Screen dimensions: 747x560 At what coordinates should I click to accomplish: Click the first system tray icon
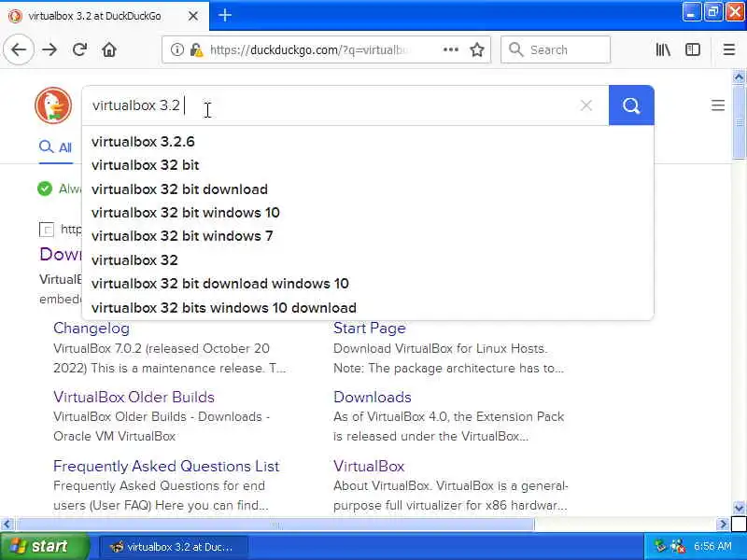[660, 546]
